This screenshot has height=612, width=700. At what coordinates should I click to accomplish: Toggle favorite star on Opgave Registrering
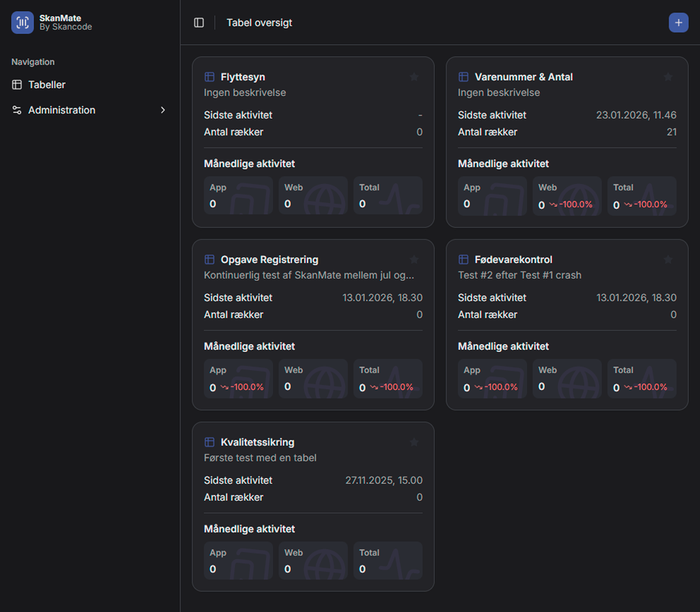click(x=414, y=260)
